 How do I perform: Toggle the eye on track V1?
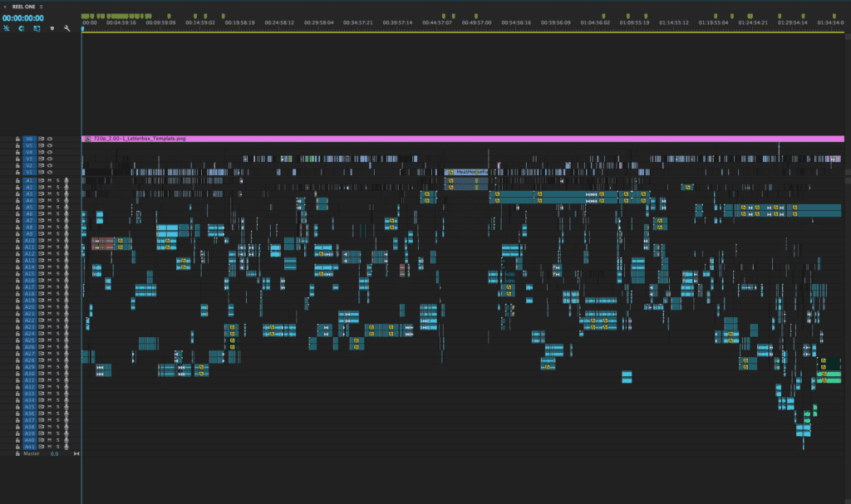(49, 172)
